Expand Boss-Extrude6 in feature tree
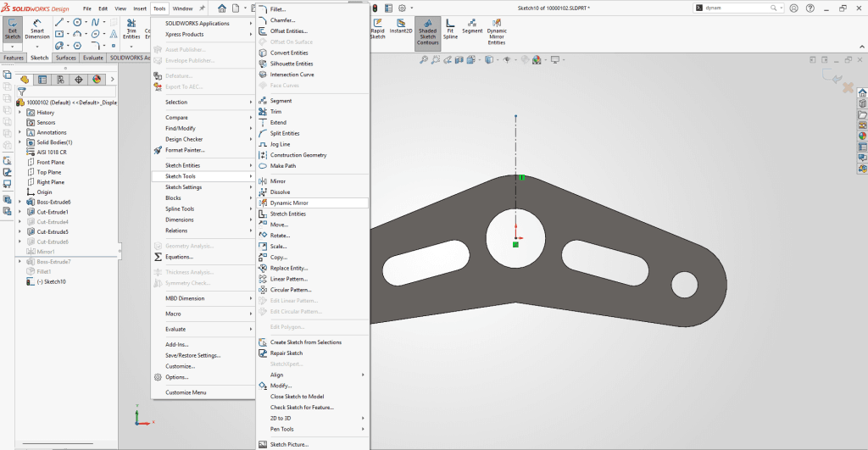Screen dimensions: 868x450 (x=20, y=202)
